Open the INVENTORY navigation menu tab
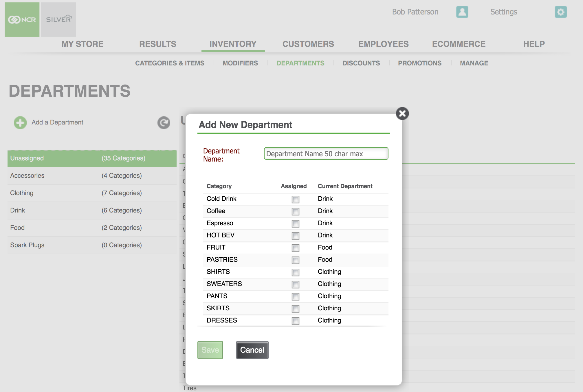 click(232, 44)
